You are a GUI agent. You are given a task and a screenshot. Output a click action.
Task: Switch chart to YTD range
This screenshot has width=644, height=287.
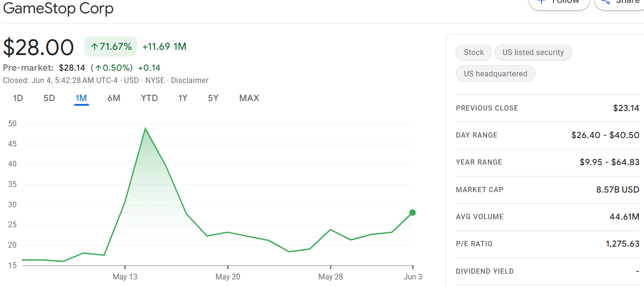(x=149, y=98)
